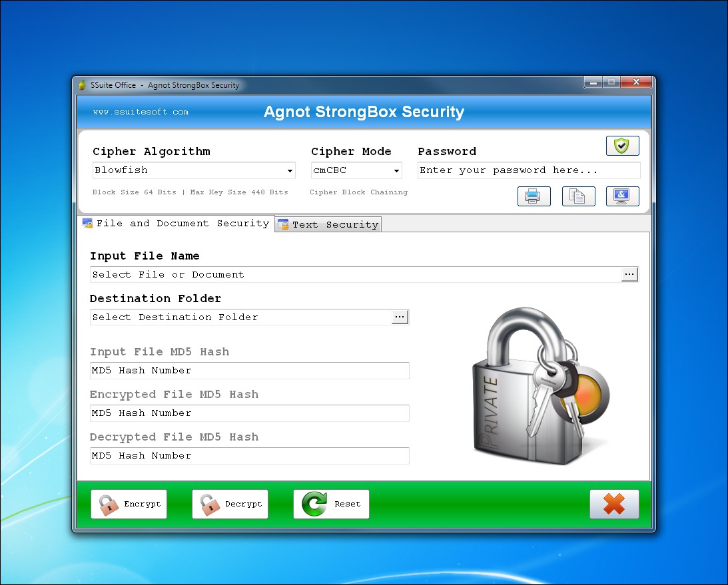Click the SSuite Office title bar app icon
Screen dimensions: 728x585
(82, 85)
